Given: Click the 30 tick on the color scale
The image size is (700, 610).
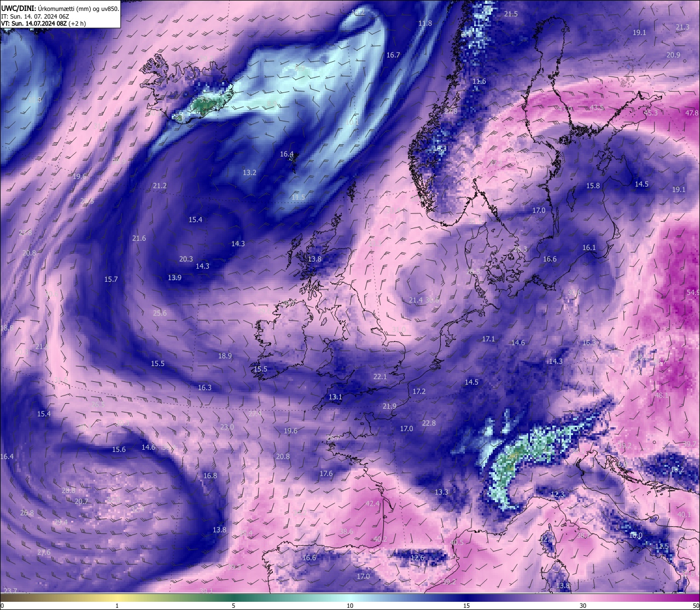Looking at the screenshot, I should click(583, 606).
